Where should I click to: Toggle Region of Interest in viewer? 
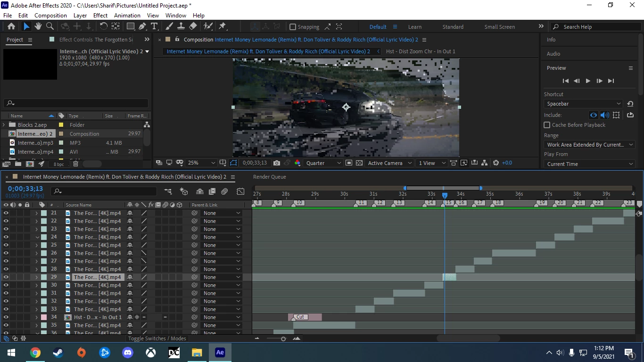[x=348, y=163]
